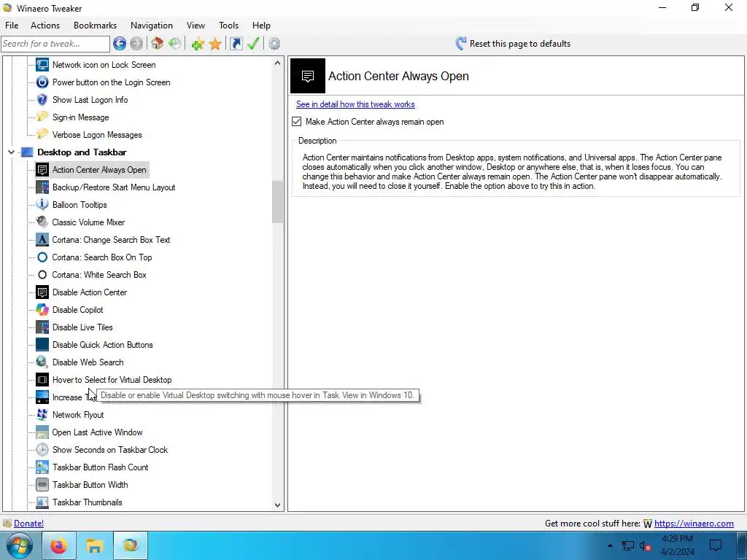The height and width of the screenshot is (560, 747).
Task: Open the View menu
Action: pyautogui.click(x=196, y=26)
